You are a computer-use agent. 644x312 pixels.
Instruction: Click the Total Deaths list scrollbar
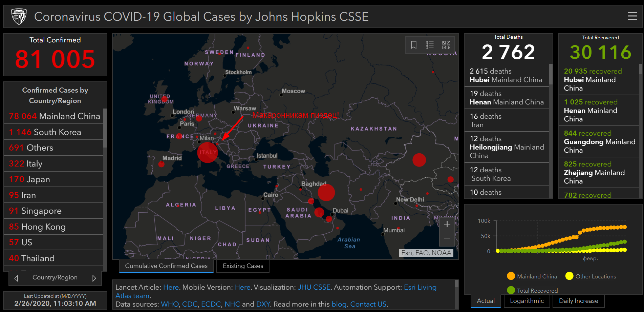551,74
